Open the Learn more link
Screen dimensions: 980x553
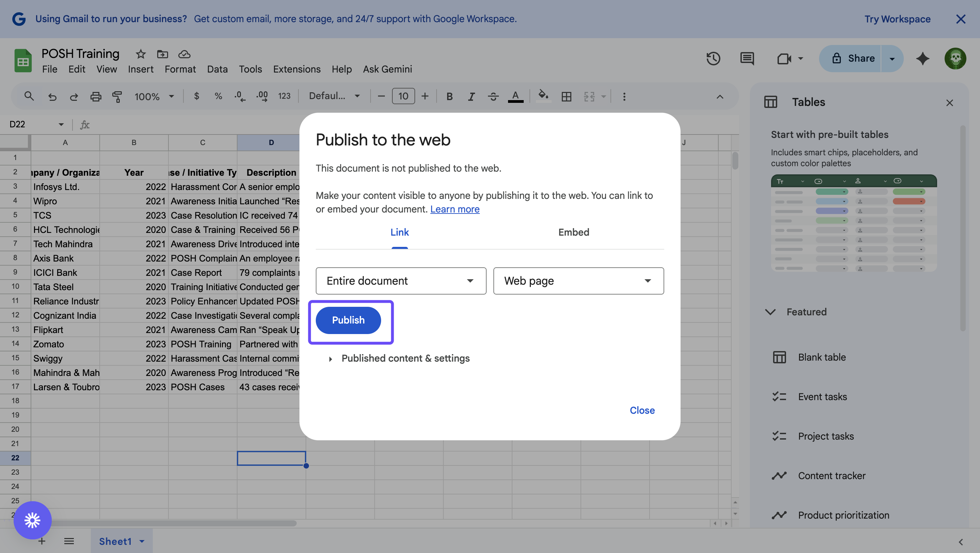click(x=455, y=209)
